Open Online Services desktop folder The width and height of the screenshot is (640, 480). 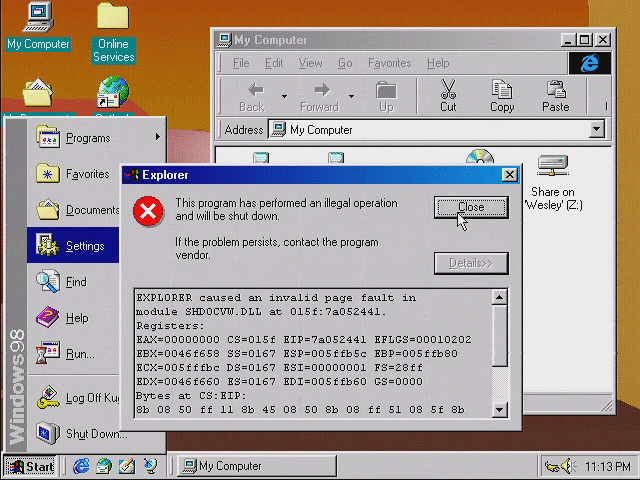coord(113,33)
